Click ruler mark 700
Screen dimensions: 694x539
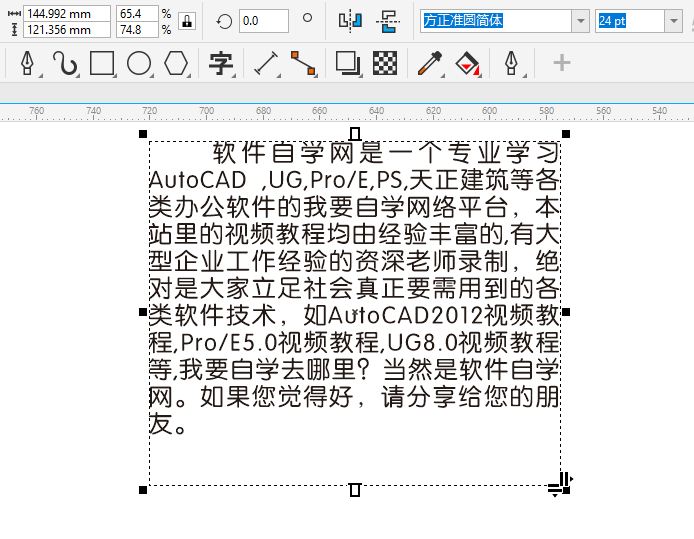(206, 110)
